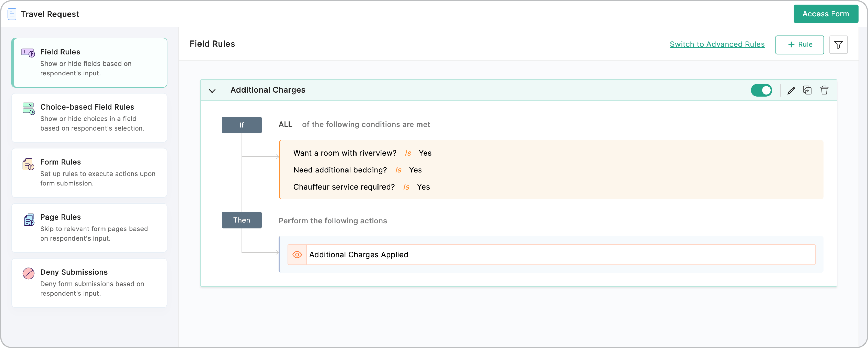Click the pencil edit rule icon
Image resolution: width=868 pixels, height=348 pixels.
pos(791,90)
